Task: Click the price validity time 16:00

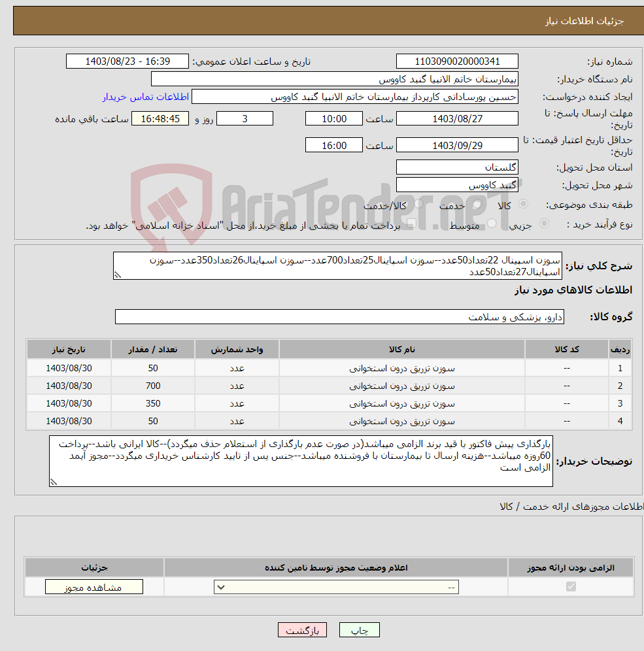Action: tap(334, 145)
